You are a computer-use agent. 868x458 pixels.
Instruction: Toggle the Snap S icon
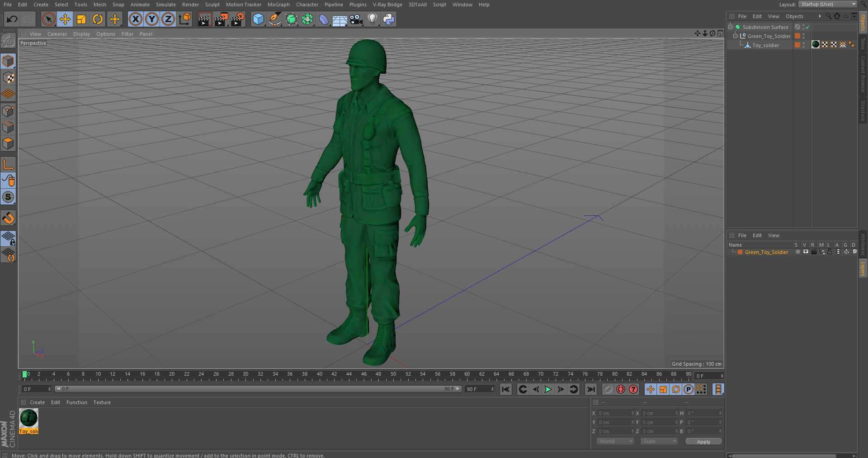[8, 197]
